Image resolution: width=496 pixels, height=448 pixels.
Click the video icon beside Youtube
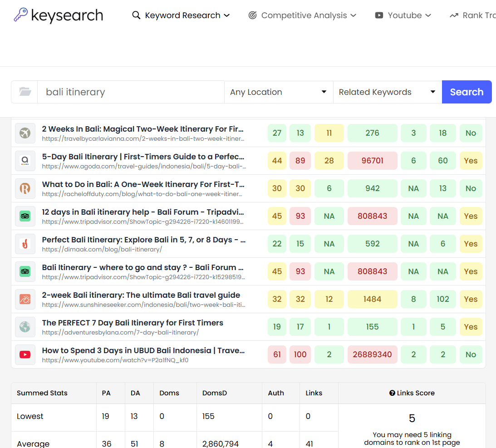pos(379,15)
